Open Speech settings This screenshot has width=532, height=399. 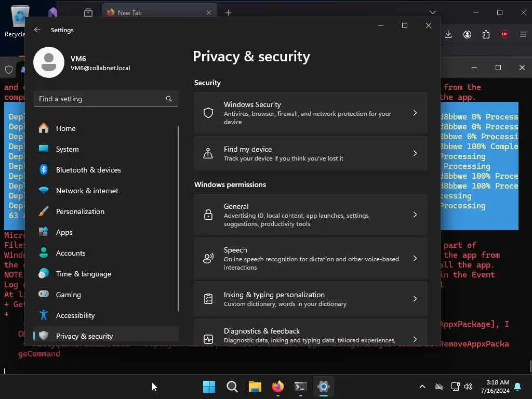pos(311,259)
